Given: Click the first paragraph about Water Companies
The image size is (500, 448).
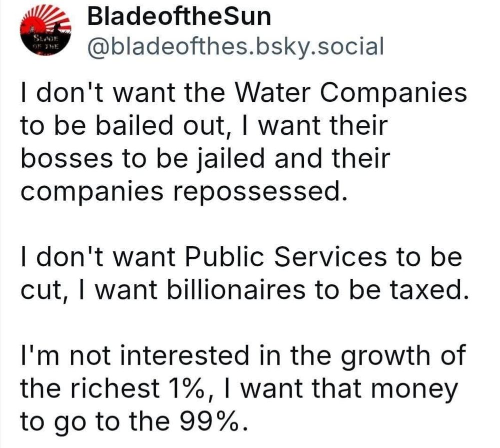Looking at the screenshot, I should click(x=243, y=142).
